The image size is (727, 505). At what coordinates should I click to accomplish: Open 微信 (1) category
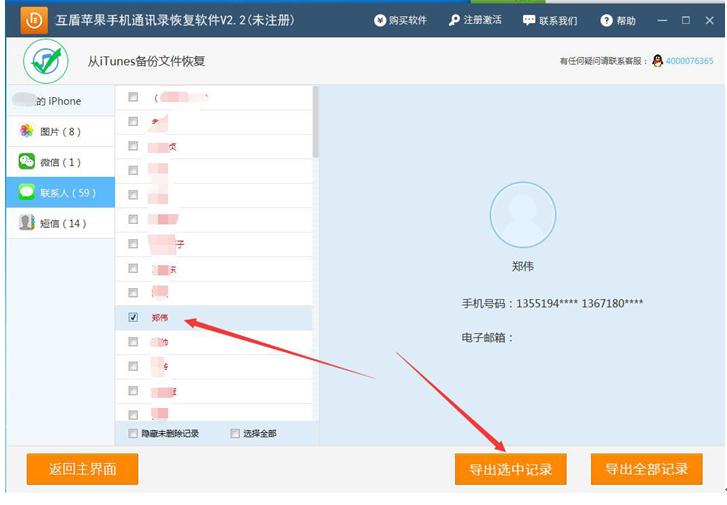point(61,162)
